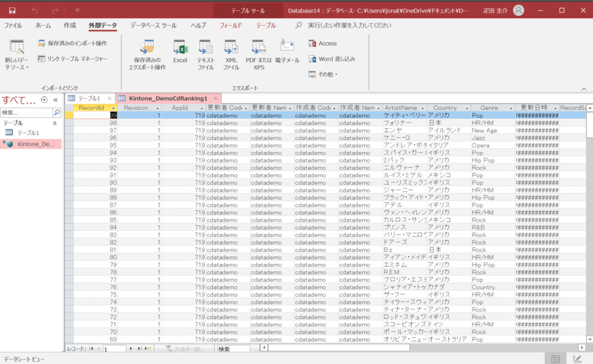
Task: Switch to the テーブル1 document tab
Action: pyautogui.click(x=89, y=98)
